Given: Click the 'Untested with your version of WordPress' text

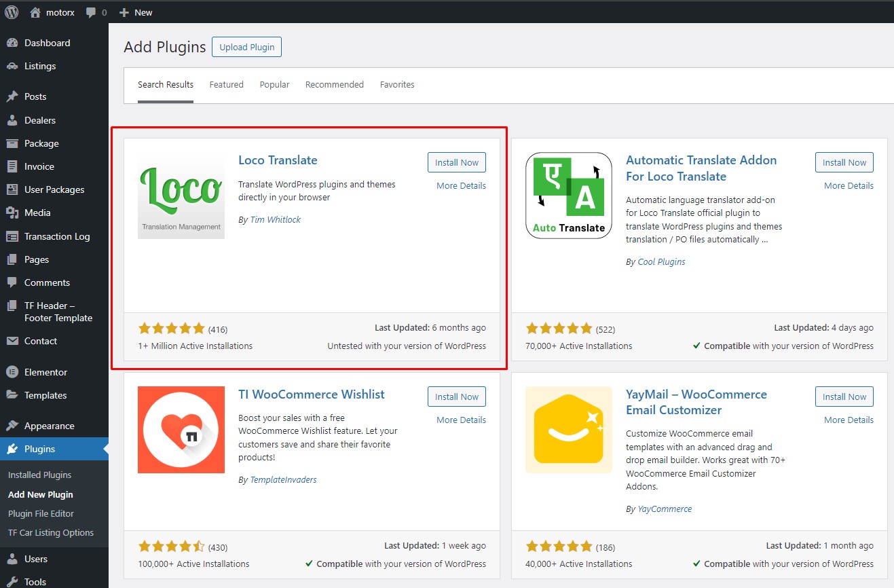Looking at the screenshot, I should [x=407, y=346].
